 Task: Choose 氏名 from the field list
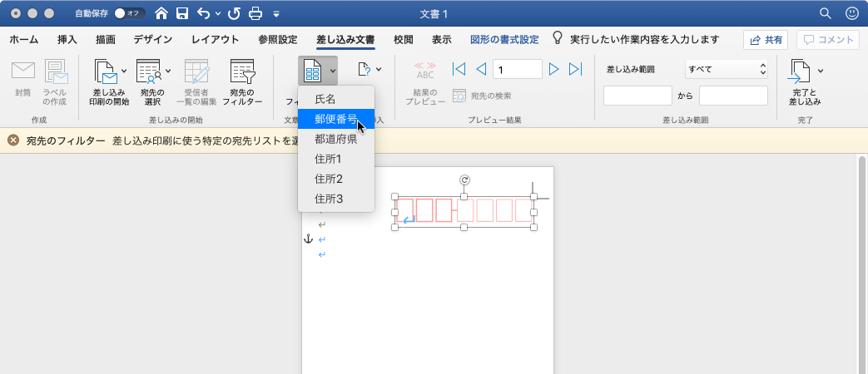(336, 100)
